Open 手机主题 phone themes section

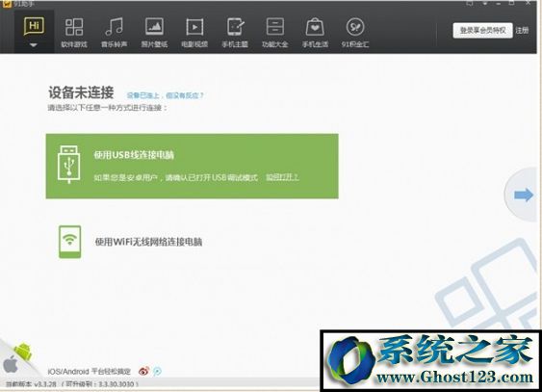point(235,33)
